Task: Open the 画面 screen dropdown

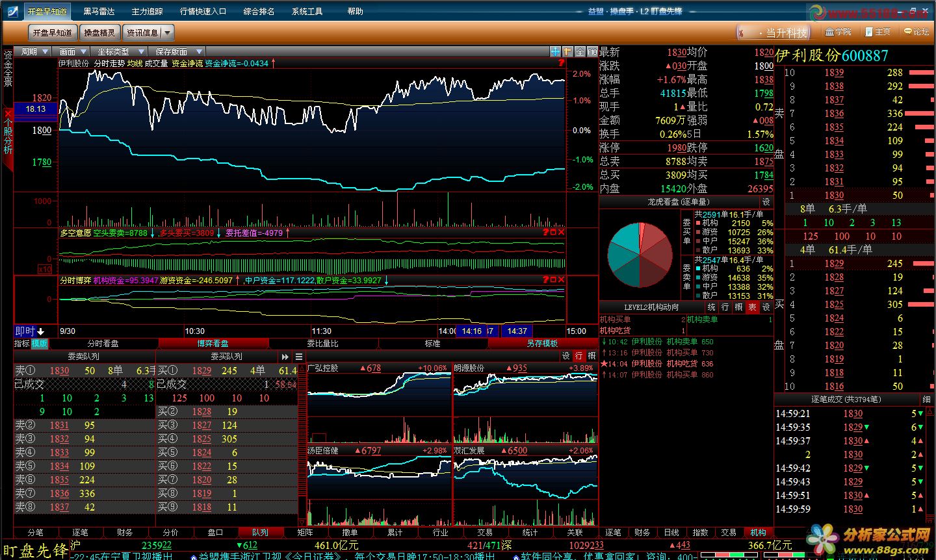Action: 71,51
